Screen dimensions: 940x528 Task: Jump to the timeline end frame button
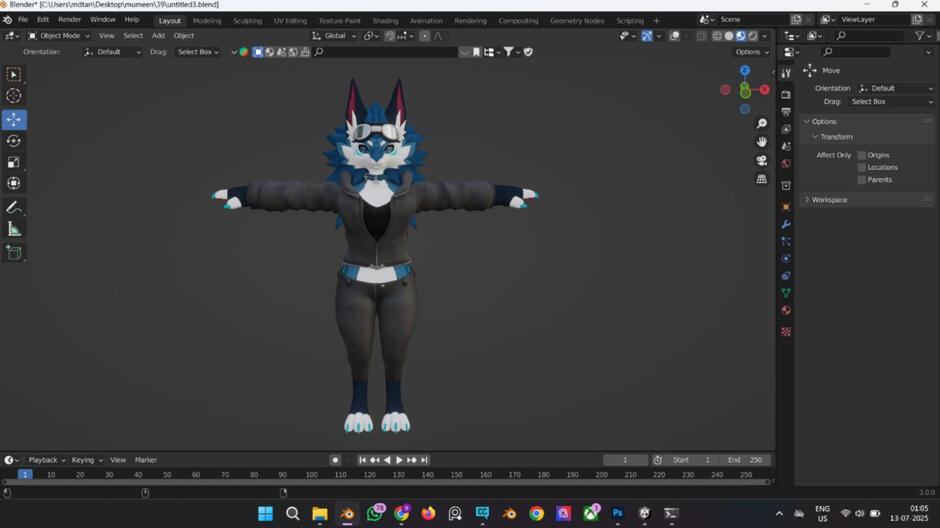424,460
